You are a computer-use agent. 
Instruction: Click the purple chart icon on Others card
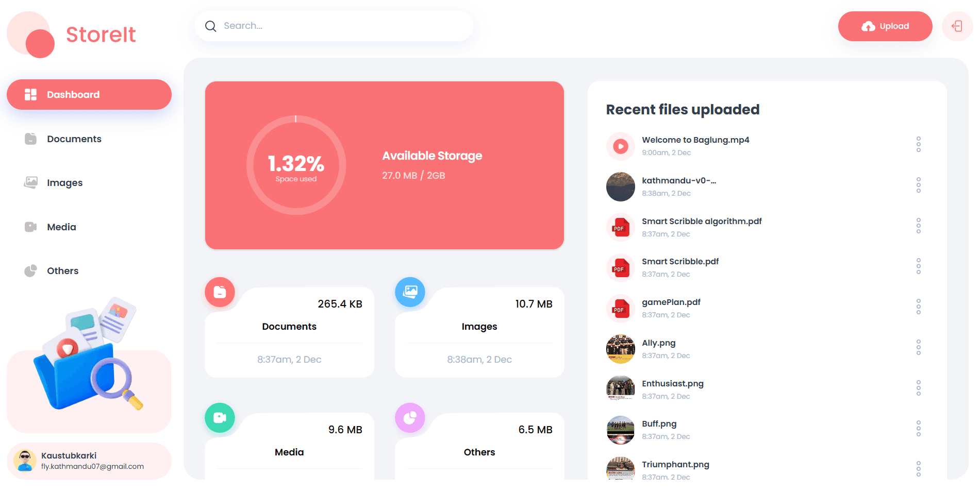coord(410,418)
